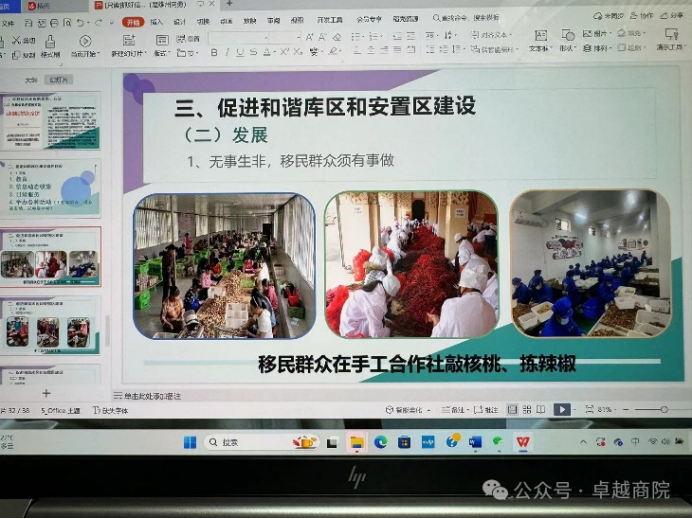The image size is (692, 519).
Task: Toggle bold text formatting
Action: pyautogui.click(x=213, y=52)
